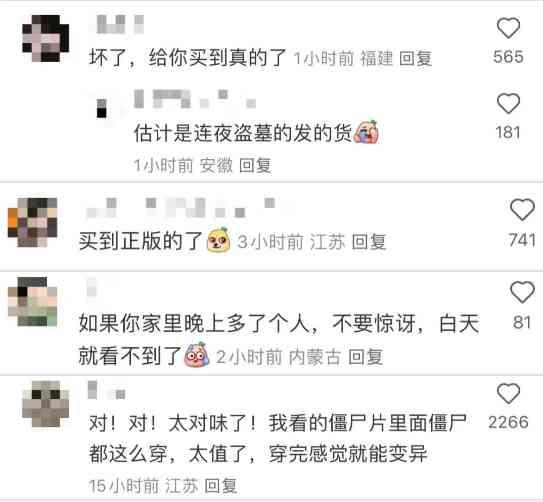Like the comment with 565 likes

[508, 28]
